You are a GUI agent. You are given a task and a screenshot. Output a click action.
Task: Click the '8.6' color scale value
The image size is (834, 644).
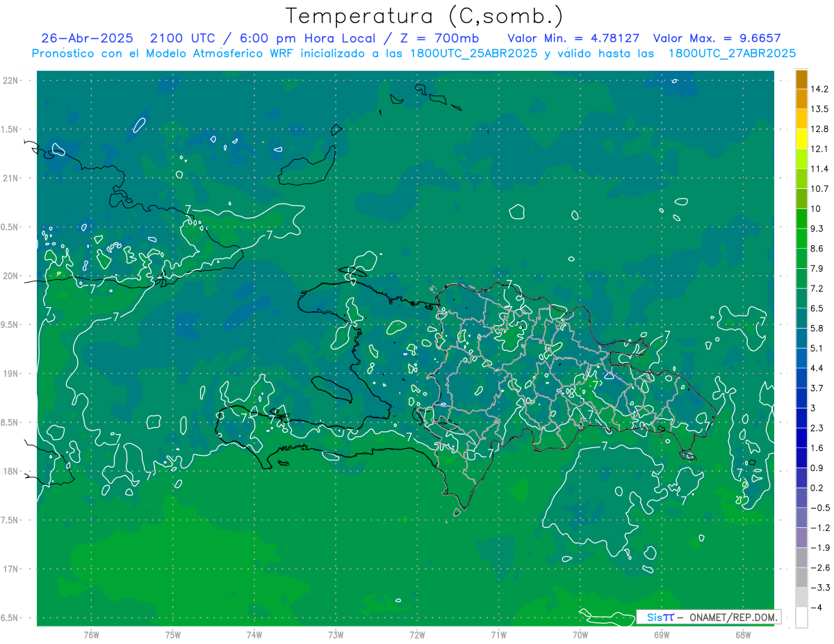[817, 249]
